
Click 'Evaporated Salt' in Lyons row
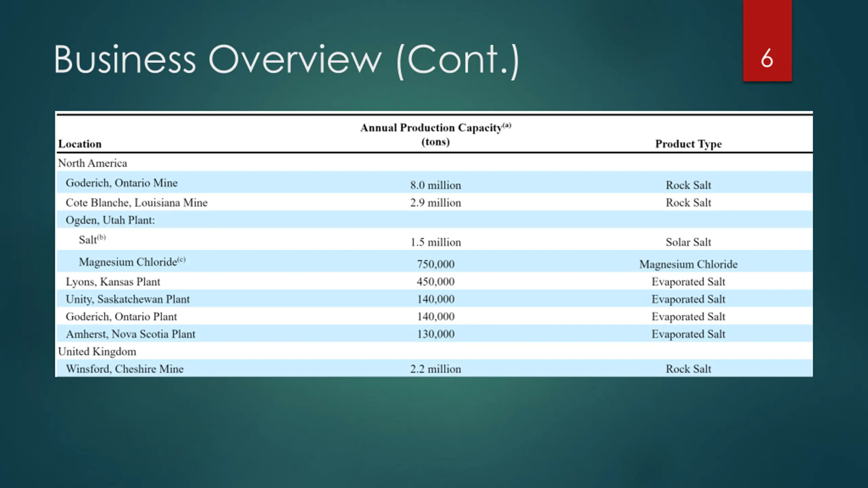pos(688,282)
